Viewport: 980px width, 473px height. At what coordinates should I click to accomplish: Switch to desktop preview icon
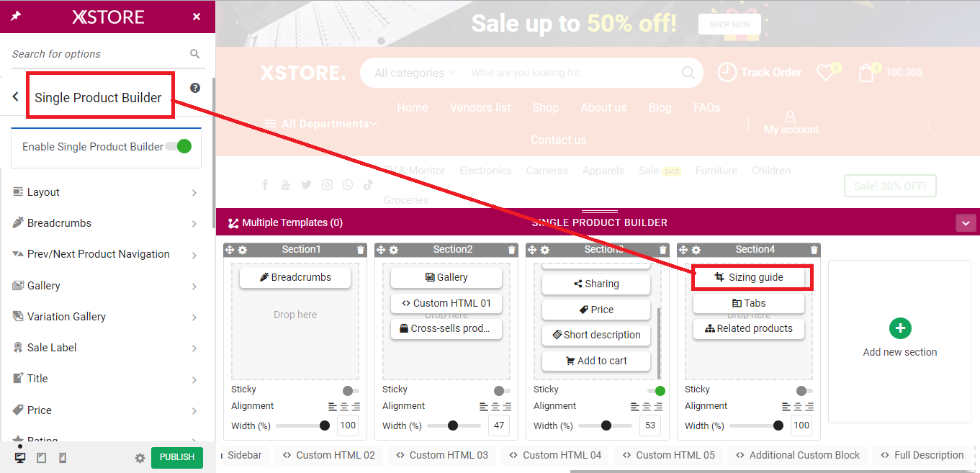coord(20,458)
